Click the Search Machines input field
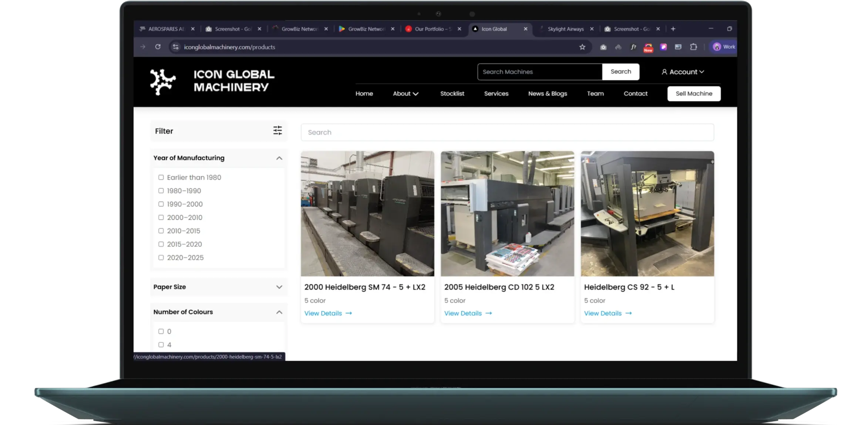 [539, 72]
